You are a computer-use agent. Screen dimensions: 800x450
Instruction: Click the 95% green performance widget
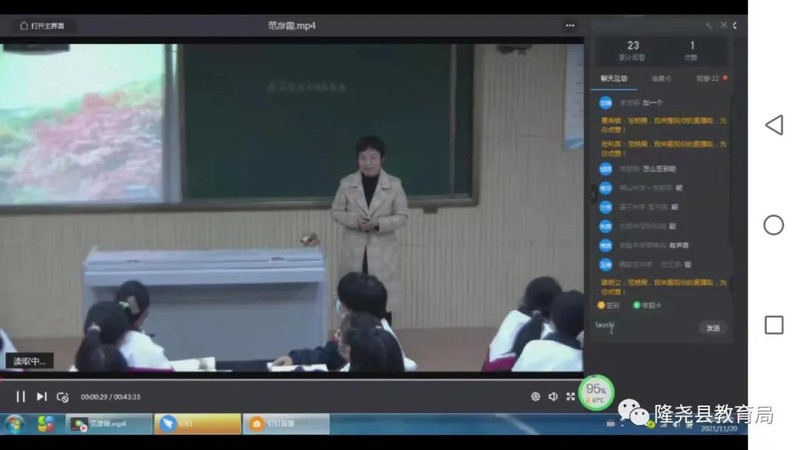pos(595,393)
